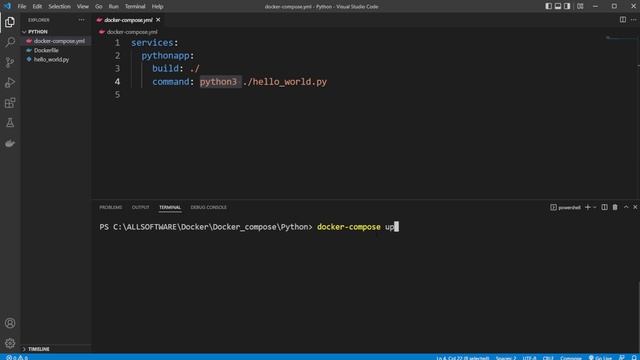This screenshot has height=360, width=640.
Task: Switch to the PROBLEMS panel tab
Action: (x=111, y=207)
